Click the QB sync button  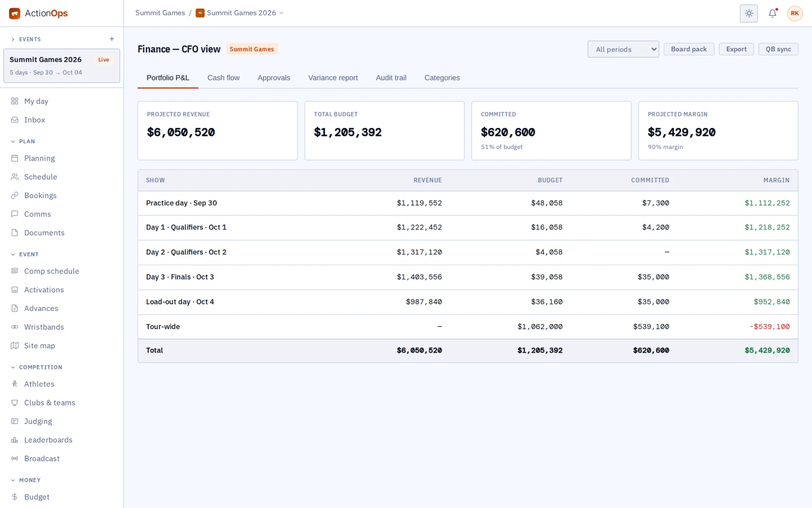[778, 49]
